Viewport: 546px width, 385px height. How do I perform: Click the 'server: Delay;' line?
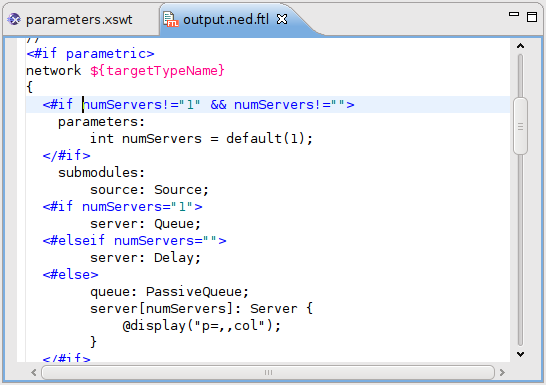pos(146,258)
